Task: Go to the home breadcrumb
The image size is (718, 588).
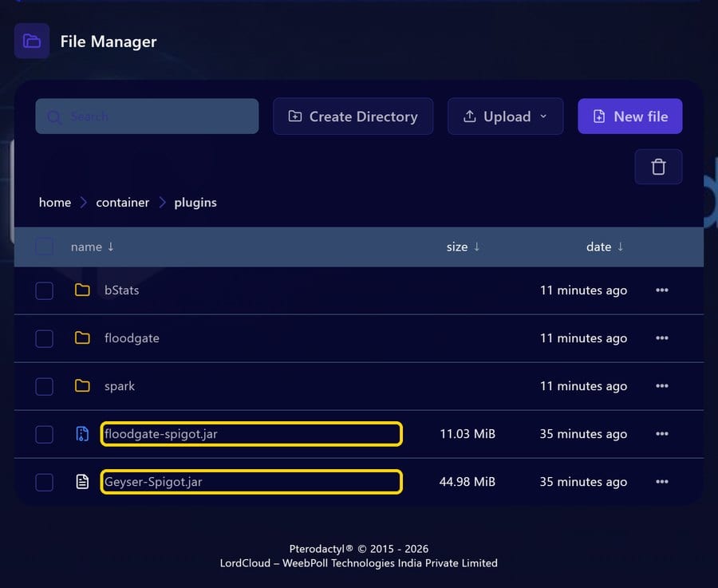Action: point(55,203)
